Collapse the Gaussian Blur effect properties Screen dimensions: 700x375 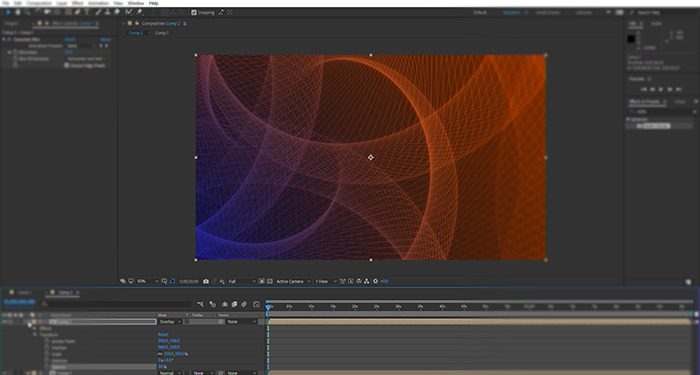pos(4,39)
